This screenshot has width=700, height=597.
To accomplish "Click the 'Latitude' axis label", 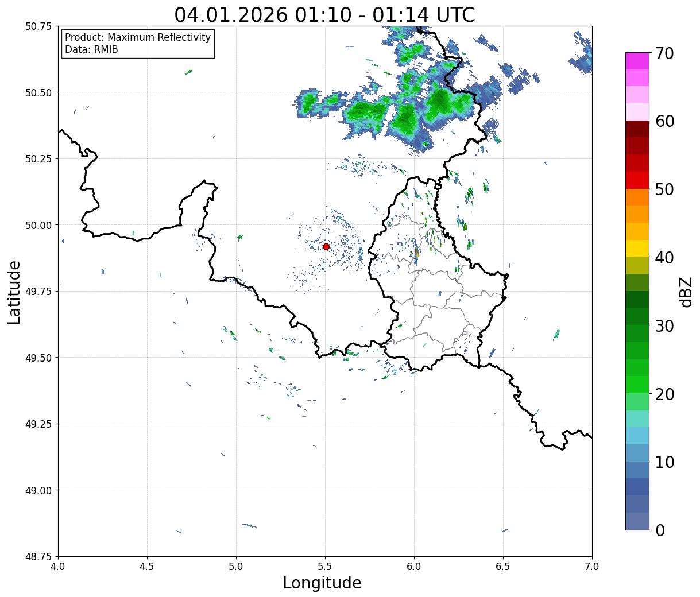I will 14,292.
